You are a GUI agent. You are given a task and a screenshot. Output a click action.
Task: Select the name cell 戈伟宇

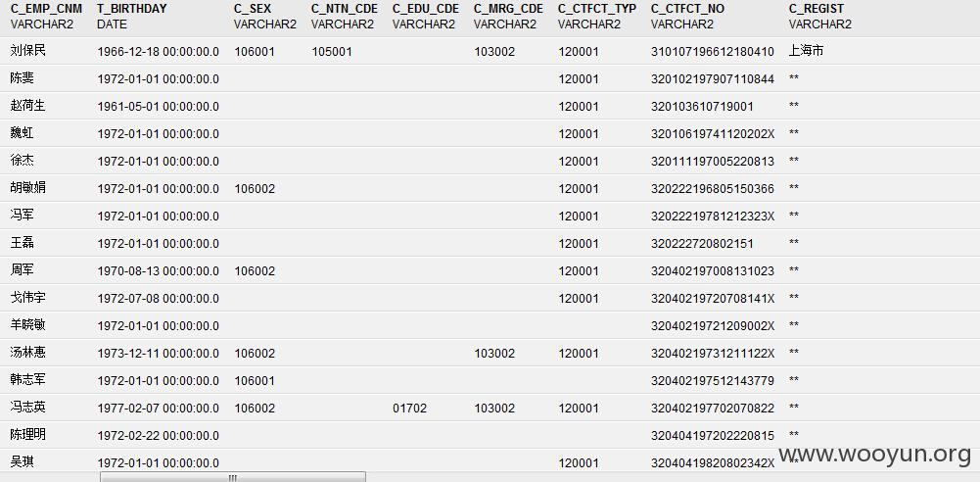coord(28,298)
